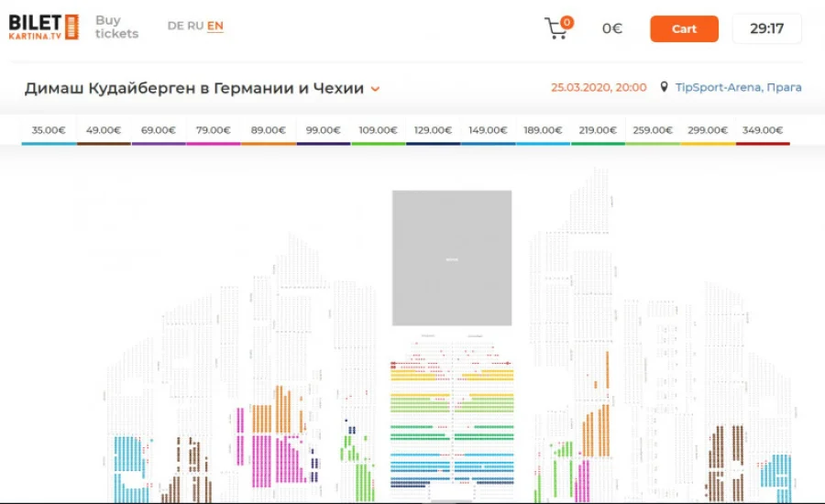The height and width of the screenshot is (504, 825).
Task: Expand the event title dropdown arrow
Action: 375,89
